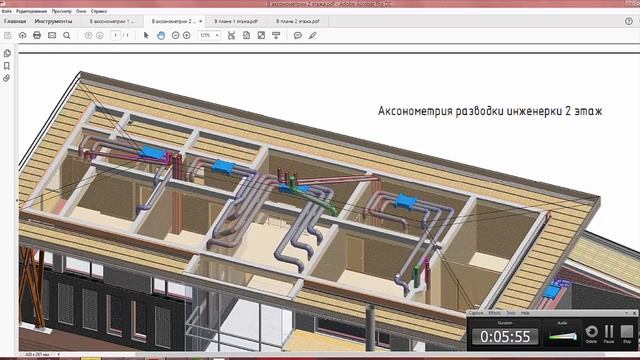Stop the screen recording
The height and width of the screenshot is (360, 640).
coord(627,334)
